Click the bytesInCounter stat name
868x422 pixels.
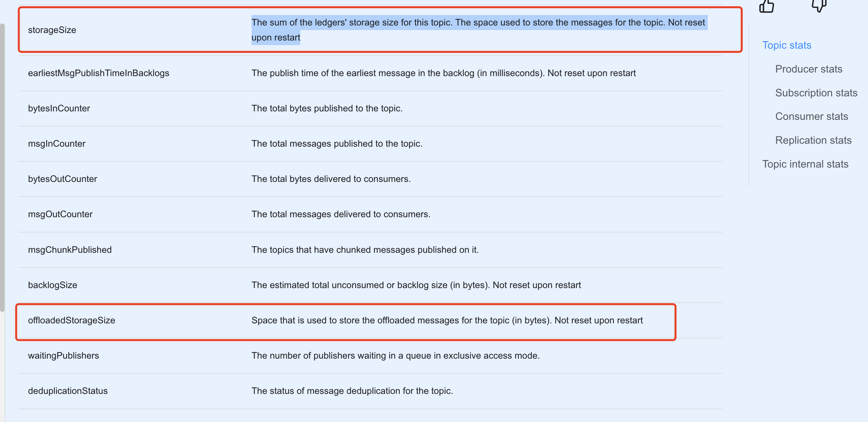pos(59,108)
